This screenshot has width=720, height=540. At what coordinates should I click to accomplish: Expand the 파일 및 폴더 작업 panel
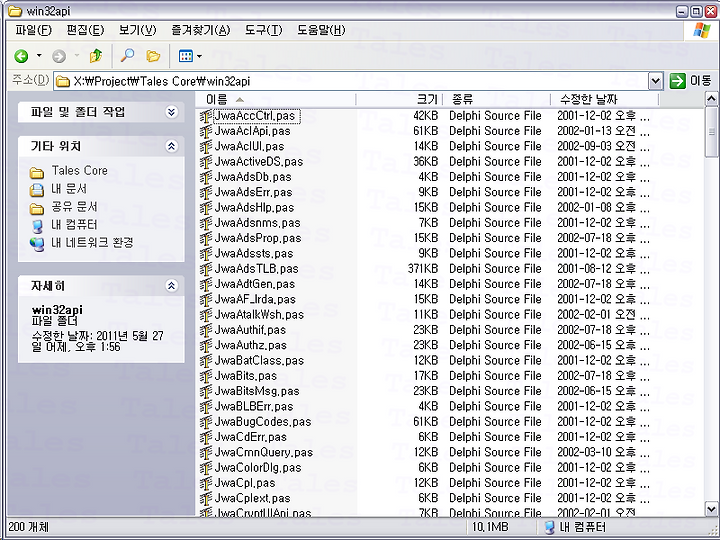click(x=171, y=112)
